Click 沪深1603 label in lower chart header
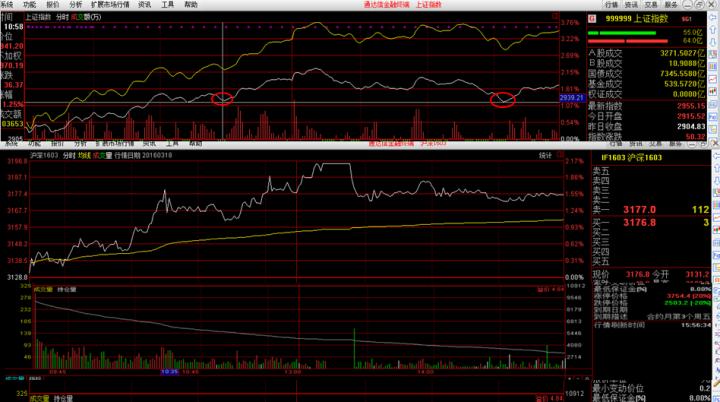Image resolution: width=720 pixels, height=402 pixels. pos(44,156)
